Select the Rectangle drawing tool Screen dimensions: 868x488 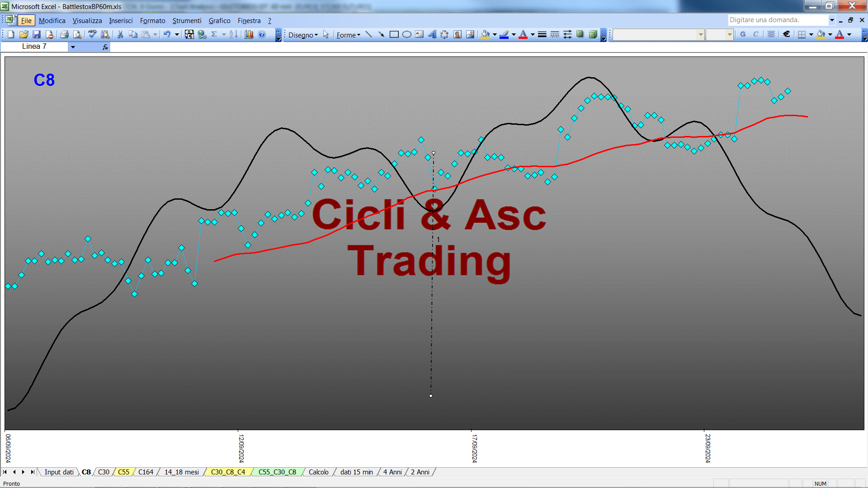coord(394,34)
